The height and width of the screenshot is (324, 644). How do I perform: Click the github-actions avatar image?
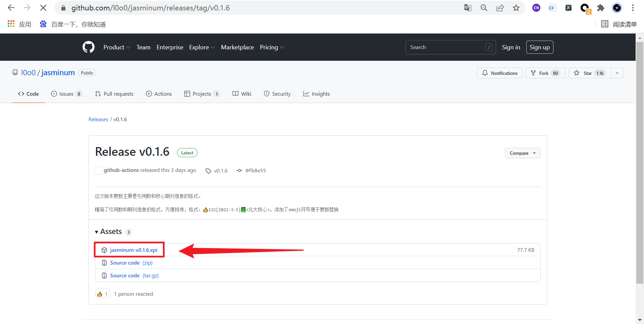point(99,171)
